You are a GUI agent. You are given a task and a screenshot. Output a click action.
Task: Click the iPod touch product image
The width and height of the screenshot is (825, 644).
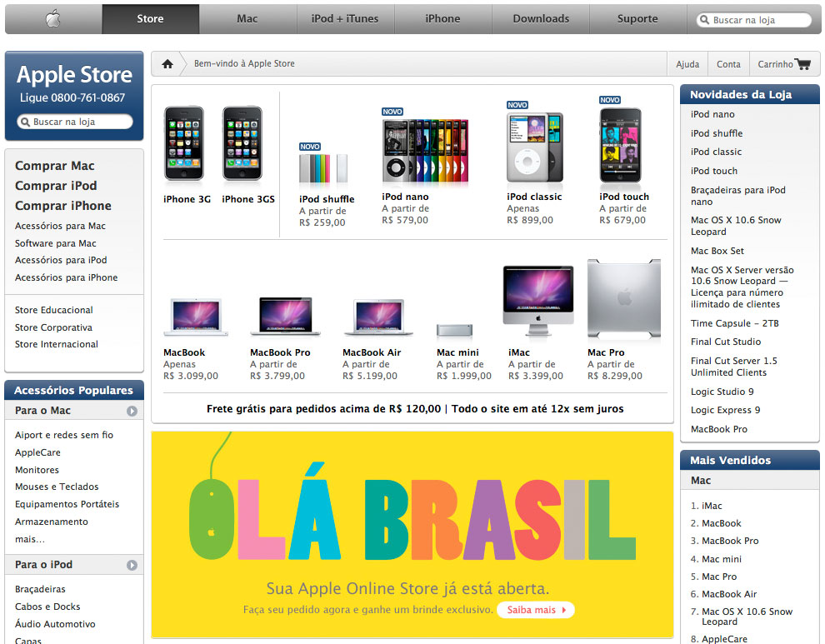coord(621,145)
